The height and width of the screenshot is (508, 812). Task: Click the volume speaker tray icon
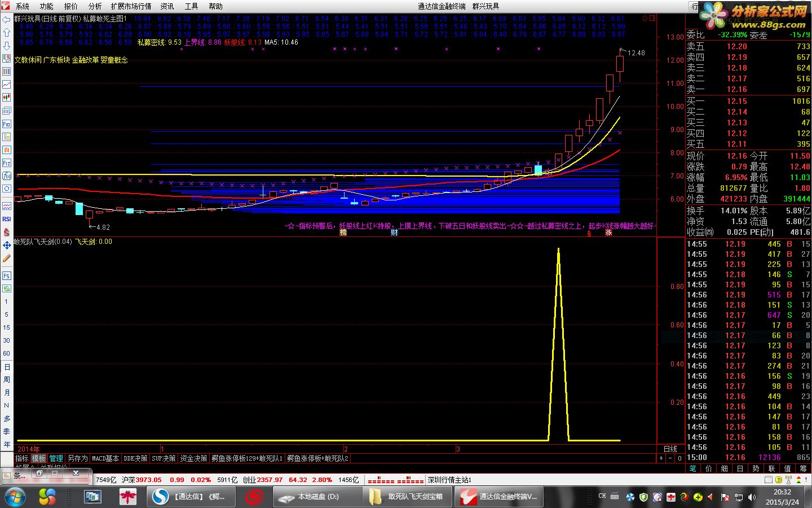752,497
